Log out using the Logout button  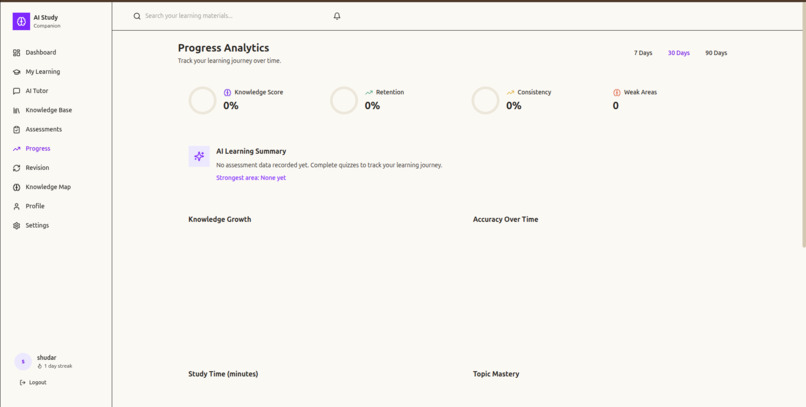pyautogui.click(x=33, y=382)
